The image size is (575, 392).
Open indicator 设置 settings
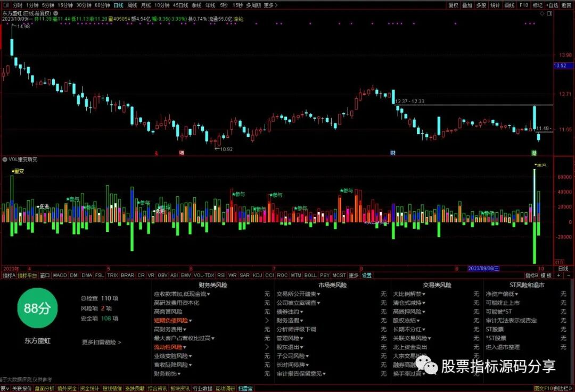[367, 275]
